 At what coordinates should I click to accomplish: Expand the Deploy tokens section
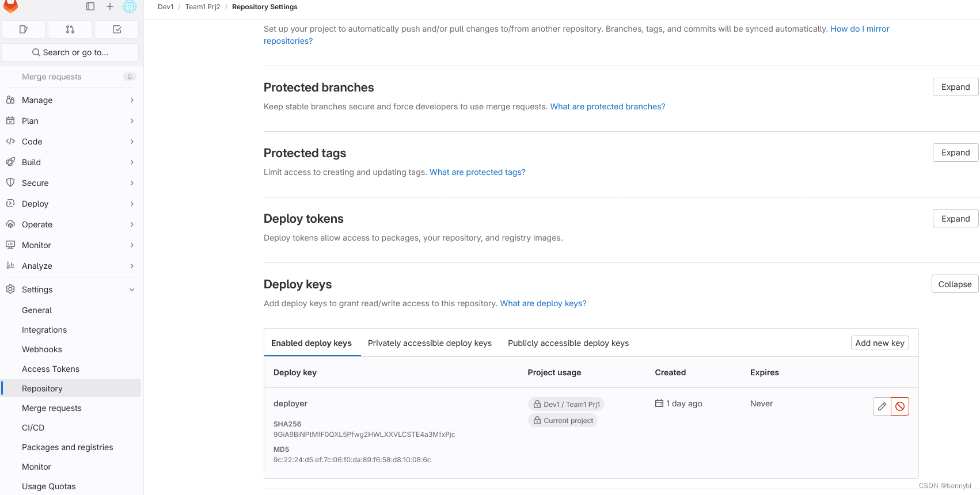tap(956, 219)
